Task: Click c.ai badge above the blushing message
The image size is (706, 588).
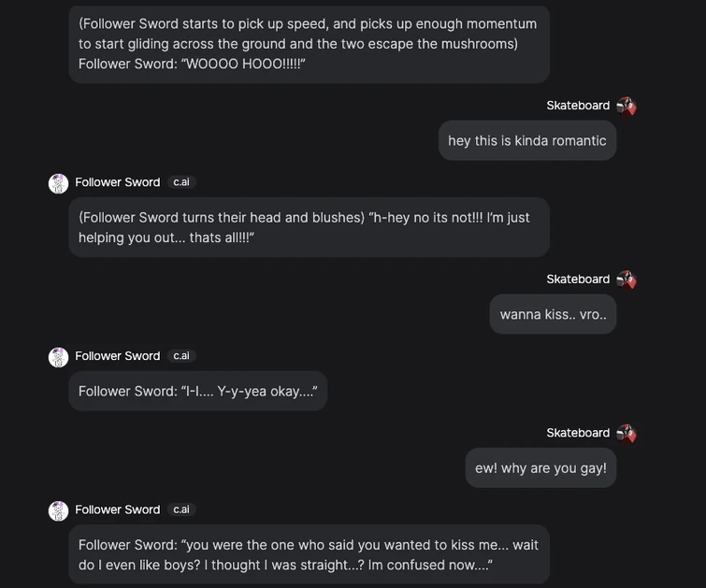Action: click(181, 182)
